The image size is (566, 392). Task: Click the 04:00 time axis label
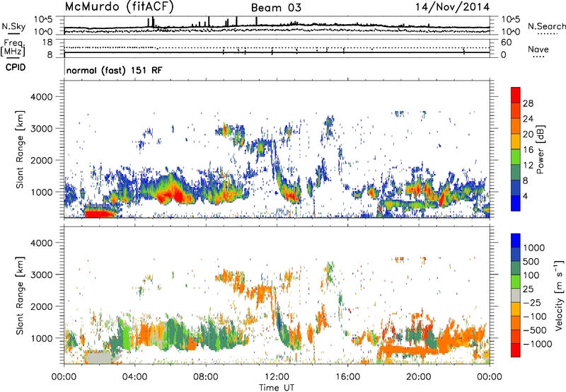(x=135, y=376)
